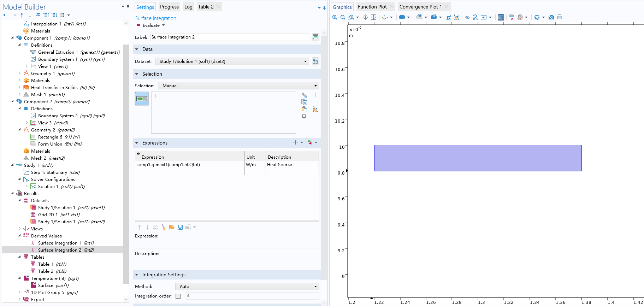
Task: Click the Model Builder vertical scrollbar
Action: tap(126, 164)
